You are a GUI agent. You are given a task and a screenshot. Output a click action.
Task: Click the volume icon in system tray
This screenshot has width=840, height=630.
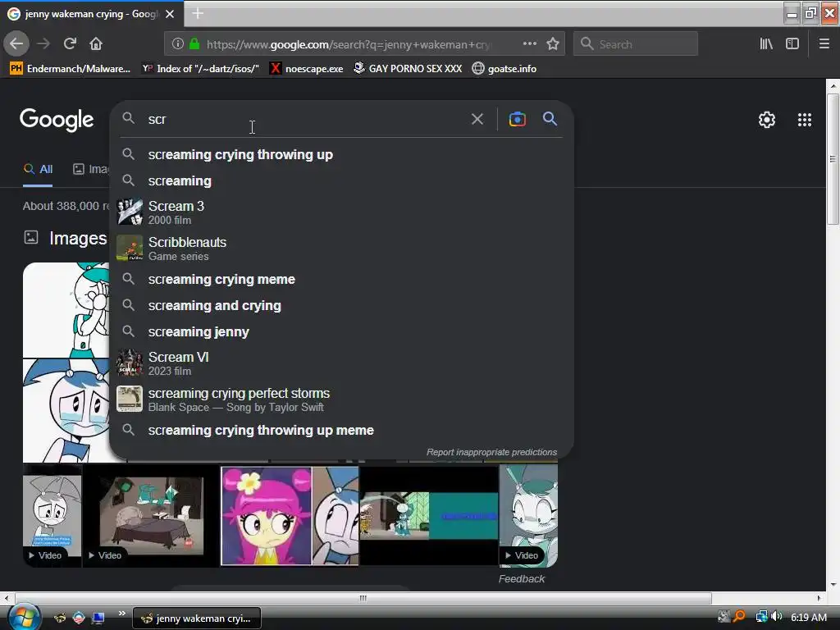tap(776, 617)
